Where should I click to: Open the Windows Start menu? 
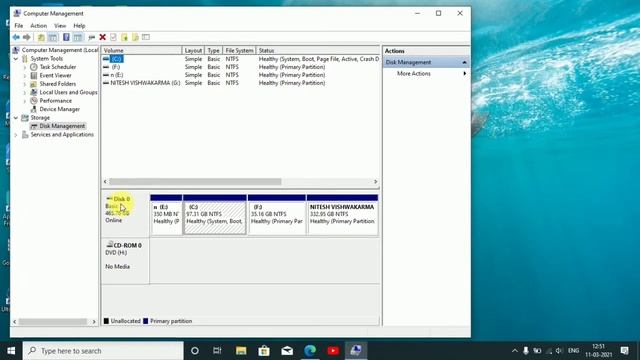click(11, 351)
